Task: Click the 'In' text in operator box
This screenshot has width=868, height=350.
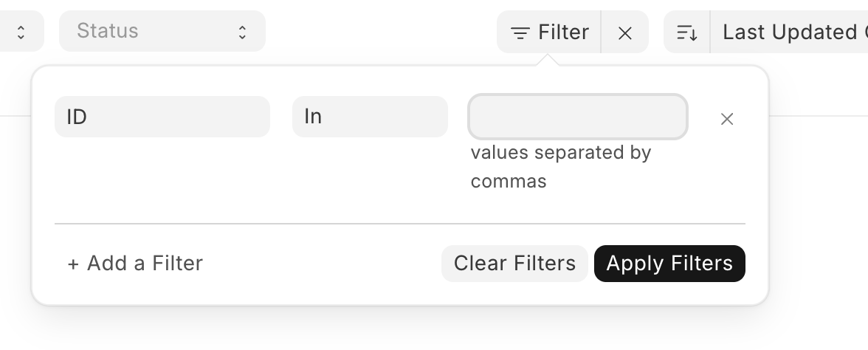Action: click(313, 117)
